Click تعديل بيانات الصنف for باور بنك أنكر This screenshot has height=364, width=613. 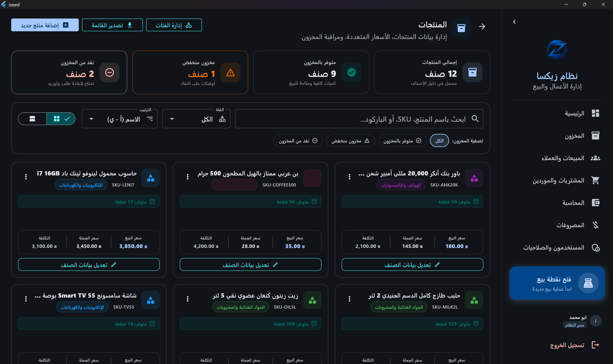pyautogui.click(x=412, y=264)
